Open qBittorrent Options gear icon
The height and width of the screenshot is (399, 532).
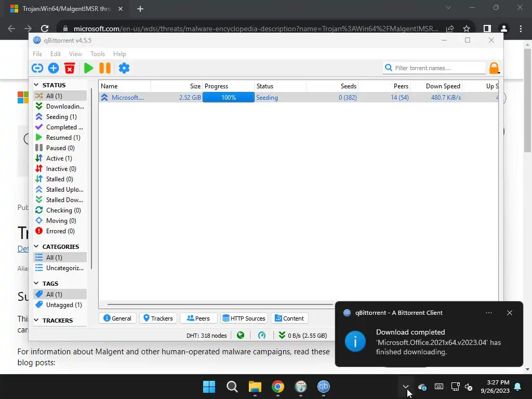[x=124, y=68]
